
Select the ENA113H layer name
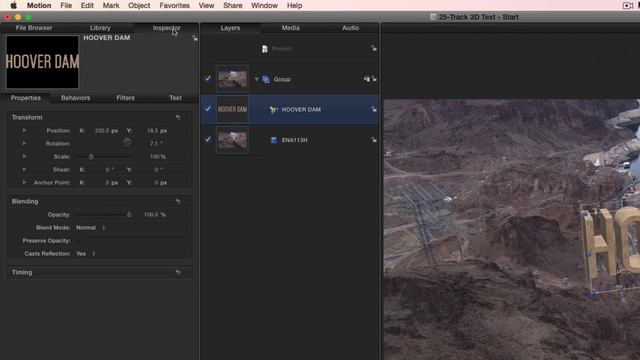294,140
